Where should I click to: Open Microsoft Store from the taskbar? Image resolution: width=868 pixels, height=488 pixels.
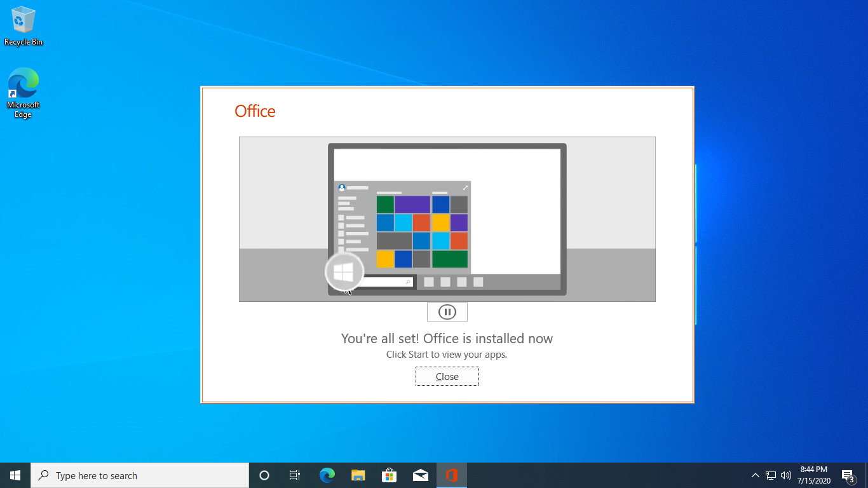[x=389, y=475]
